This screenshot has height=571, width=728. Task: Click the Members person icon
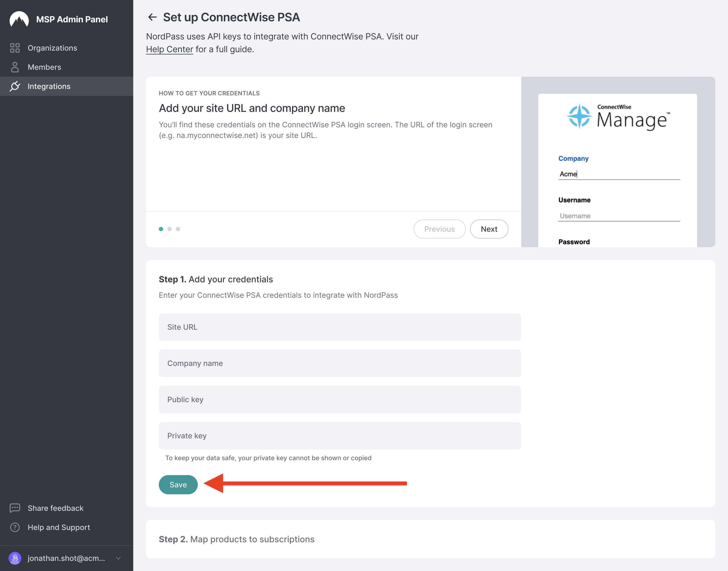coord(15,67)
